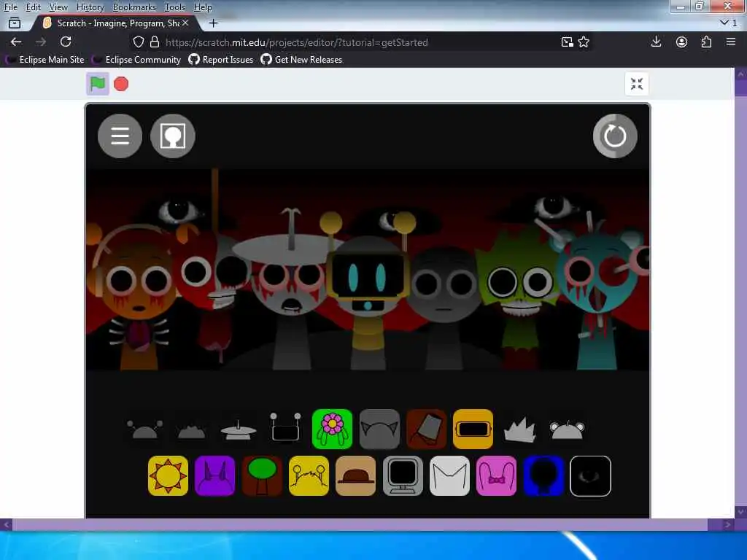Click the site padlock security icon
Viewport: 747px width, 560px height.
(155, 42)
